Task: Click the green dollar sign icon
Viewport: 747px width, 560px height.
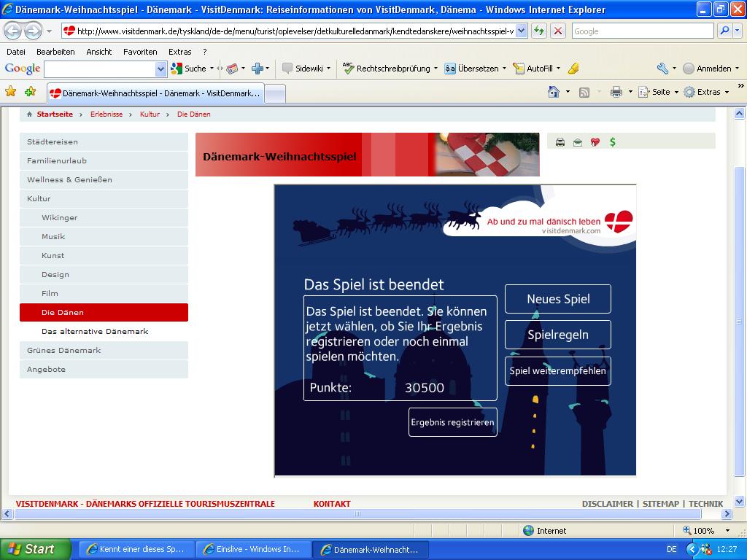Action: coord(613,142)
